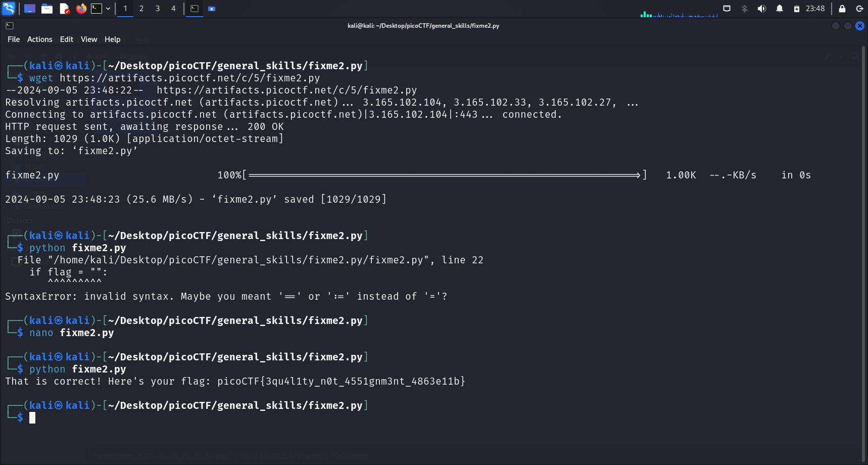Open the Actions menu
Viewport: 868px width, 465px height.
click(39, 39)
